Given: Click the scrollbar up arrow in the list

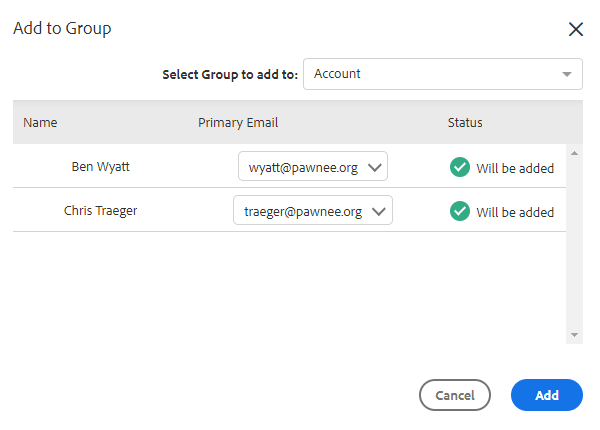Looking at the screenshot, I should point(574,153).
